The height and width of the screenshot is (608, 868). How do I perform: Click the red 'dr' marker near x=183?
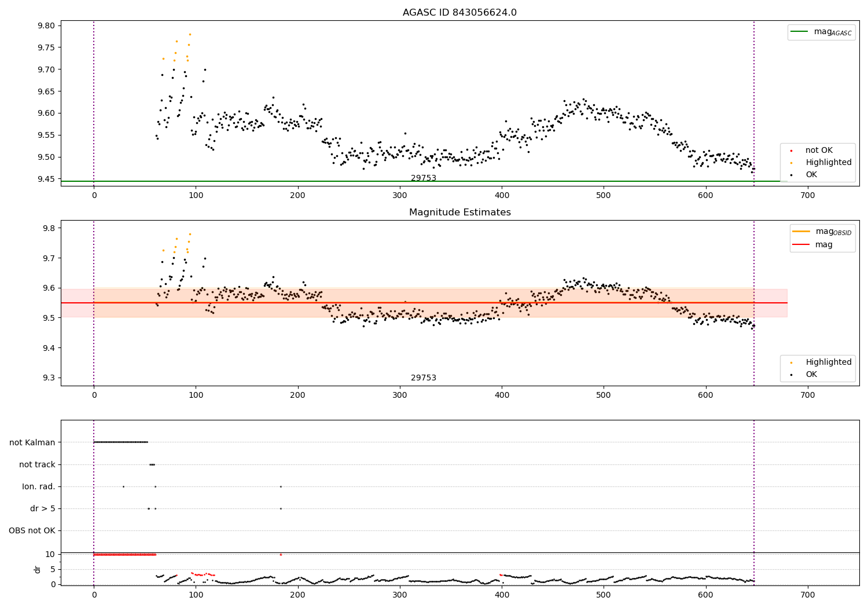click(x=281, y=555)
